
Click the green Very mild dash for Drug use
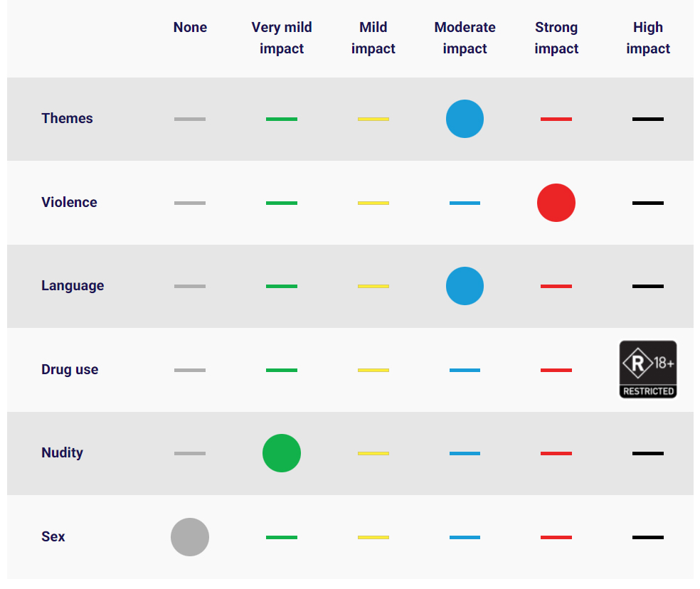[282, 370]
